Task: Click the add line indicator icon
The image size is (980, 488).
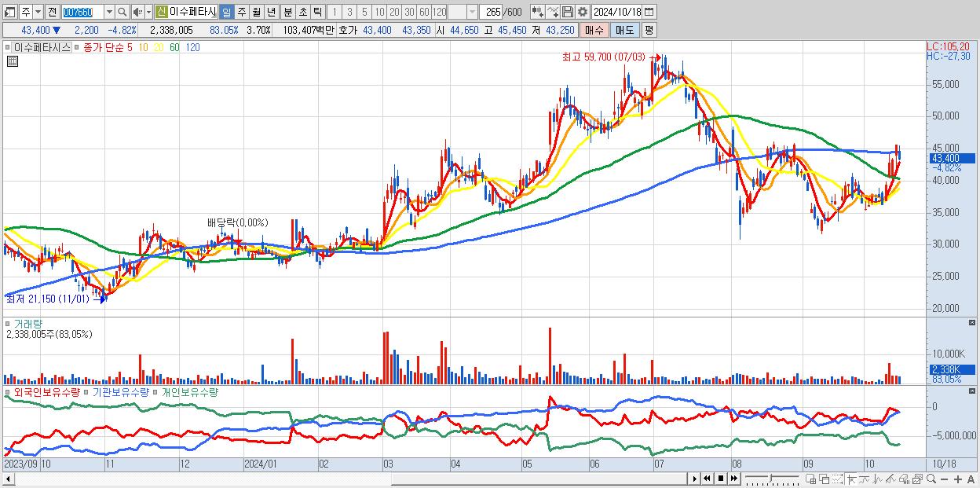Action: (x=553, y=13)
